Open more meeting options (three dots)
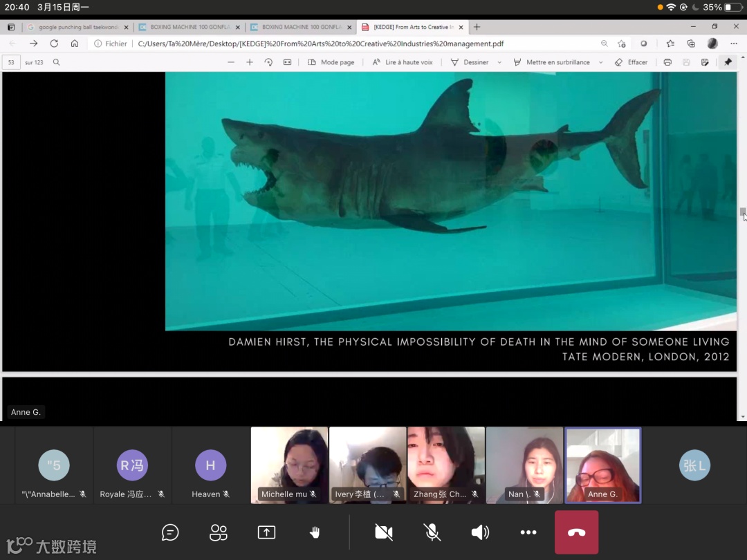This screenshot has width=747, height=560. [528, 532]
